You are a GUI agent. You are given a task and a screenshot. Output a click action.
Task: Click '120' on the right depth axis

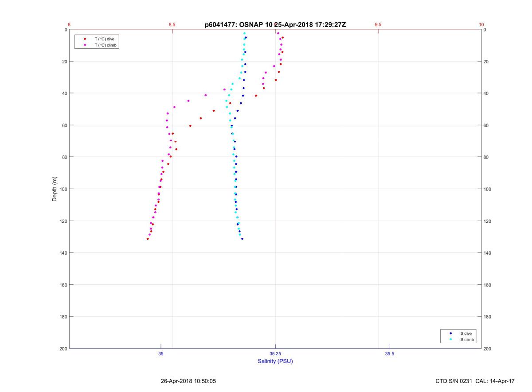point(488,221)
